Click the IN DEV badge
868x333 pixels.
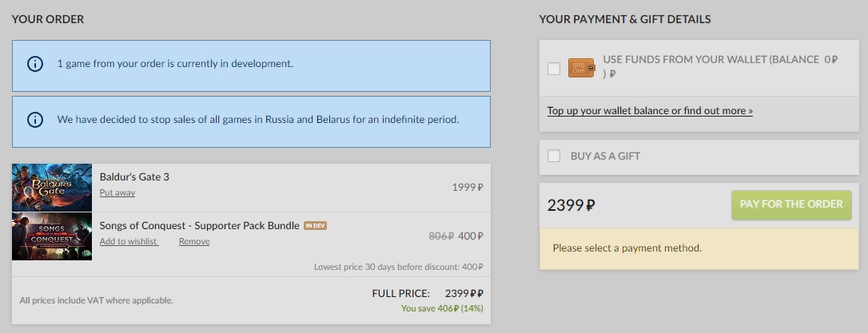pos(316,226)
